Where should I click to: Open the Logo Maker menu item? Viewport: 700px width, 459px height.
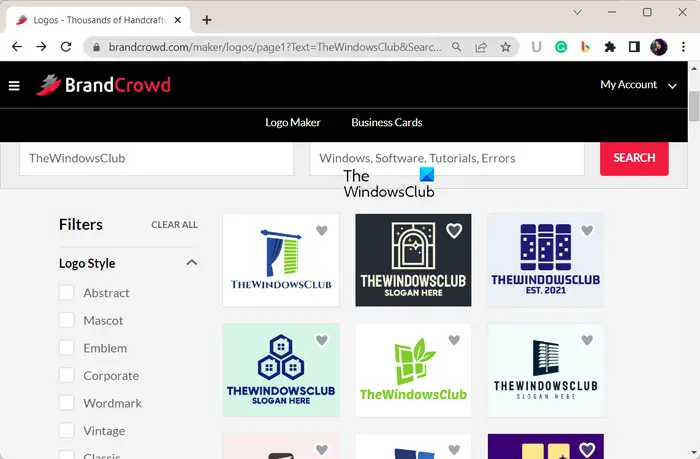[292, 122]
